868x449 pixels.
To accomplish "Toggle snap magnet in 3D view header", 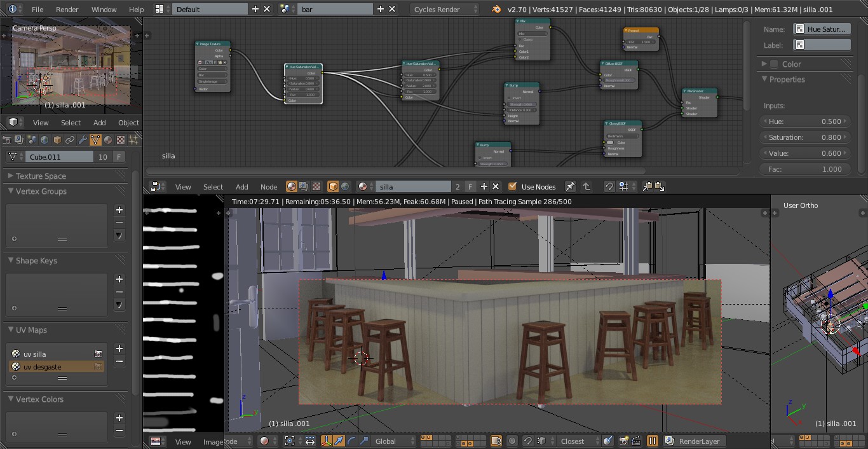I will pos(528,441).
